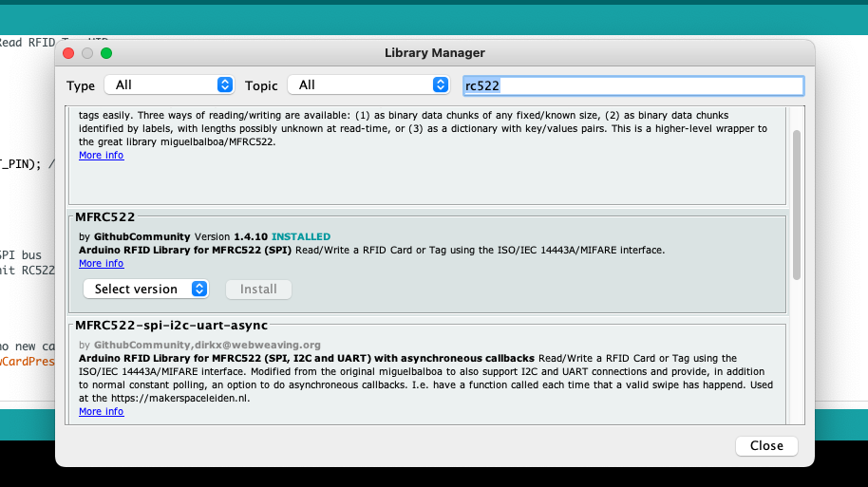The height and width of the screenshot is (487, 868).
Task: Click the Type label
Action: click(81, 85)
